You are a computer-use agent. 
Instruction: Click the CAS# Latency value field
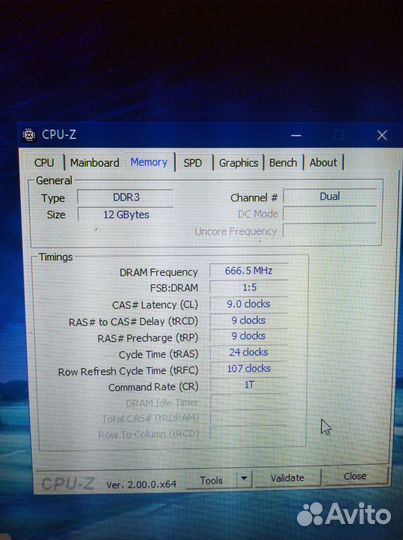[x=249, y=304]
